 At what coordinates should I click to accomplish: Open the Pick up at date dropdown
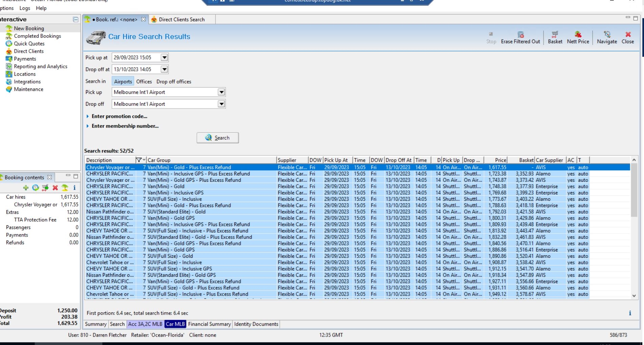click(x=164, y=57)
